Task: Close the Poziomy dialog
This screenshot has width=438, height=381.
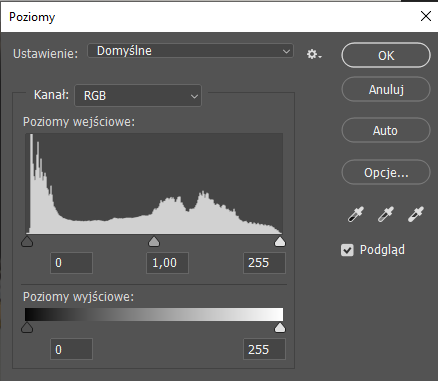Action: tap(426, 16)
